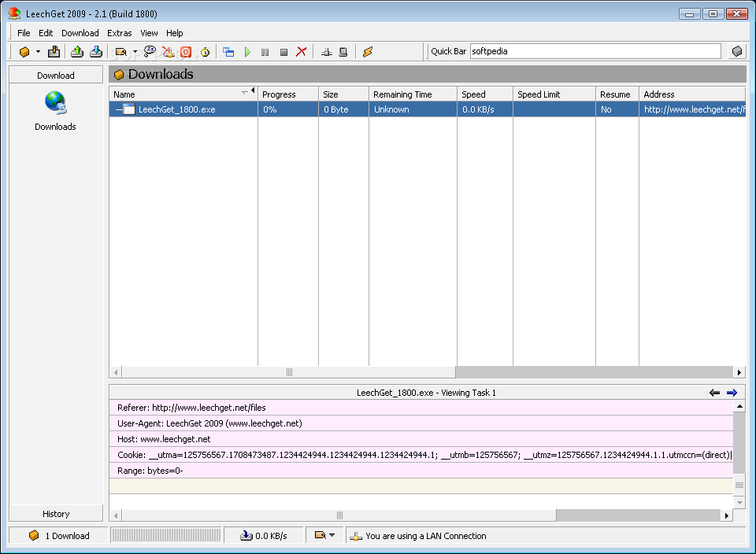The height and width of the screenshot is (554, 756).
Task: Sort by the Resume column header
Action: (x=617, y=94)
